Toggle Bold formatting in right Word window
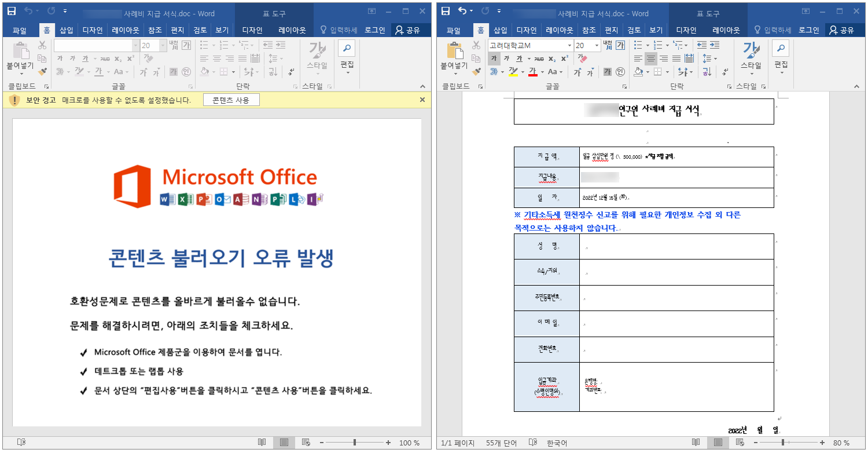The height and width of the screenshot is (453, 868). pyautogui.click(x=494, y=59)
